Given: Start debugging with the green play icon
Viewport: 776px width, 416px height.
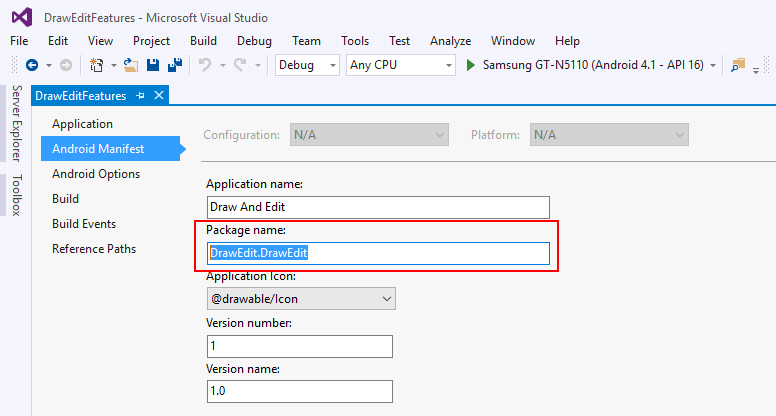Looking at the screenshot, I should tap(471, 65).
